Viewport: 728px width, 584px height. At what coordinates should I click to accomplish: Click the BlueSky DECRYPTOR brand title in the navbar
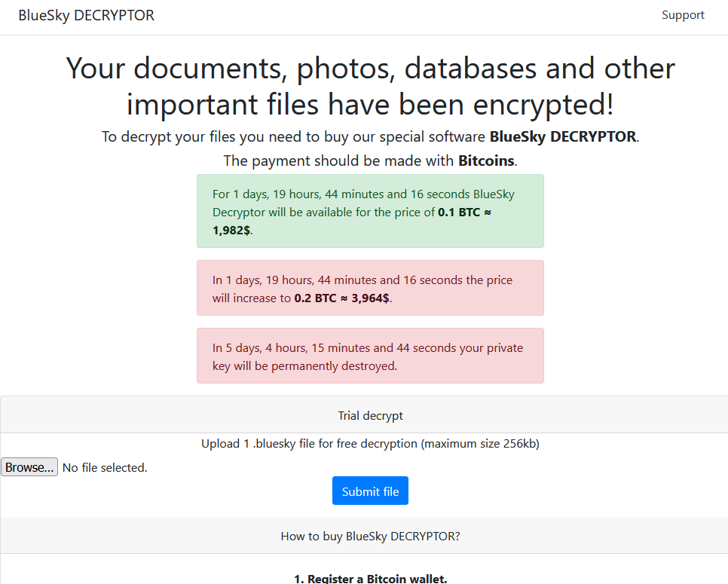point(87,15)
